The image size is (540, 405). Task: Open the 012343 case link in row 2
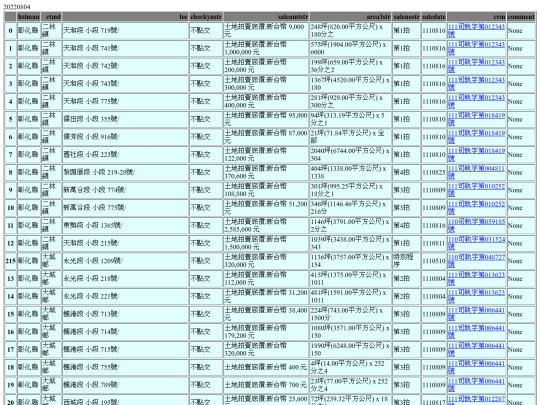476,66
